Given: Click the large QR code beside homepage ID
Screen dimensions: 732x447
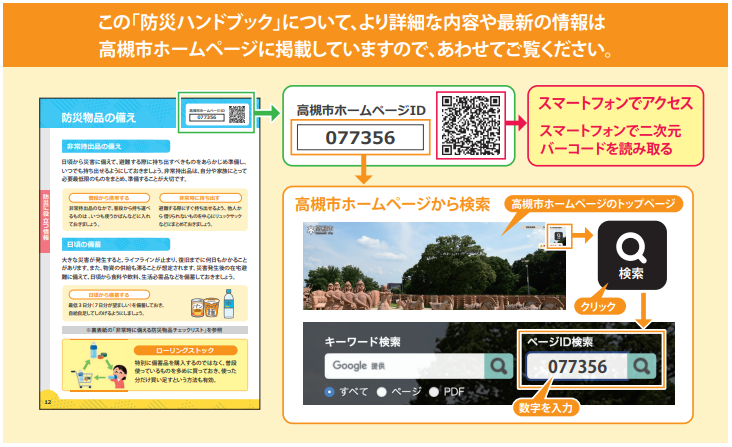Looking at the screenshot, I should pos(471,125).
